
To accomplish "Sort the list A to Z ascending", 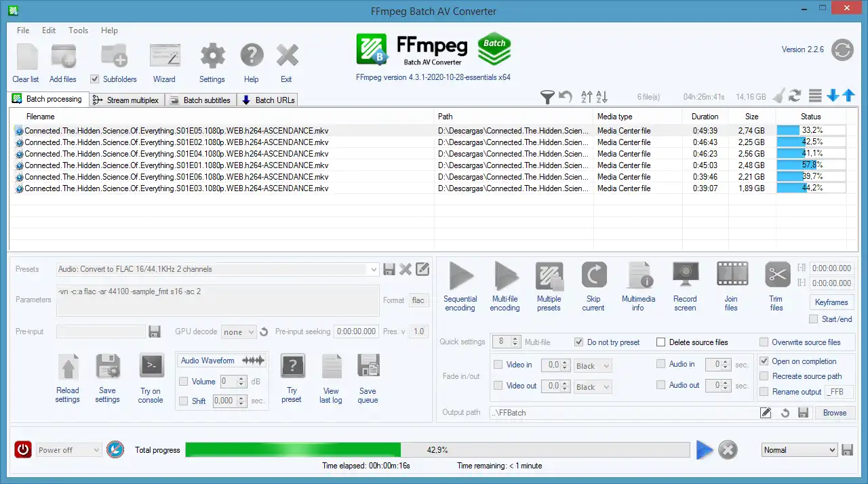I will click(x=587, y=97).
